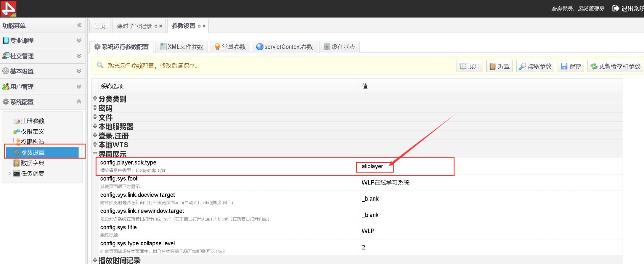Click the config.sys.title label
The image size is (644, 264).
118,227
